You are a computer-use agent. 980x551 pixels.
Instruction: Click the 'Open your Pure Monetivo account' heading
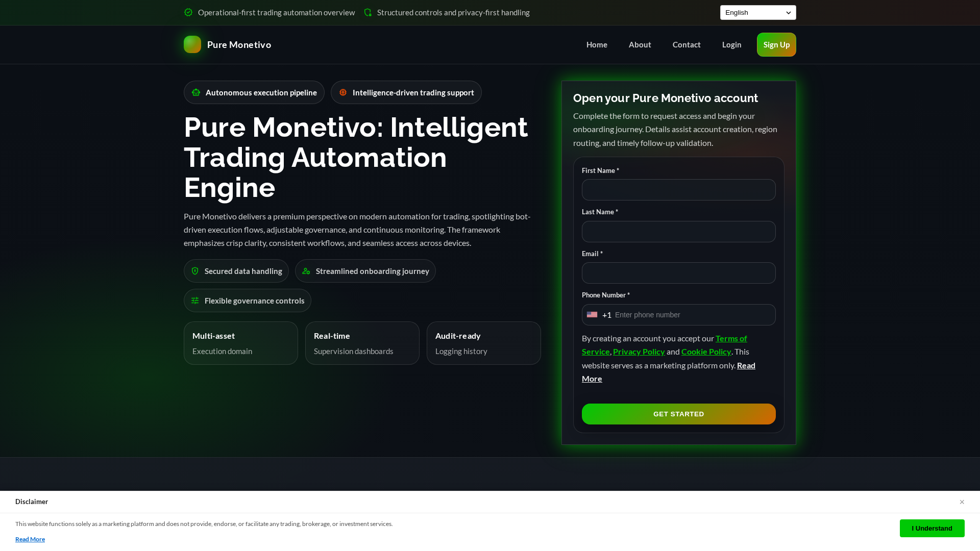click(x=665, y=98)
